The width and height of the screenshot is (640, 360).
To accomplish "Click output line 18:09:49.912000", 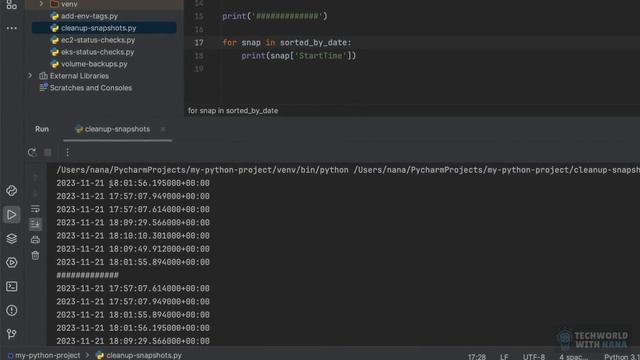I will coord(133,249).
